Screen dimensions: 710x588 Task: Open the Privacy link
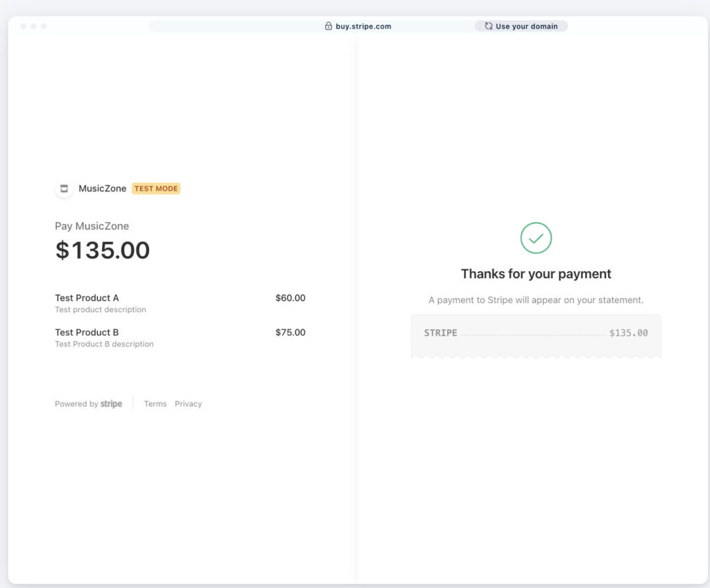point(188,404)
